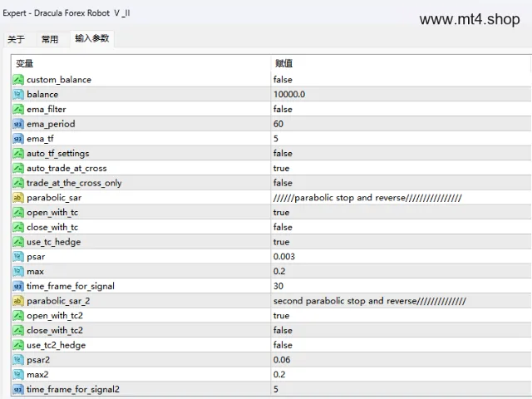
Task: Click the 赋值 column header
Action: 283,63
